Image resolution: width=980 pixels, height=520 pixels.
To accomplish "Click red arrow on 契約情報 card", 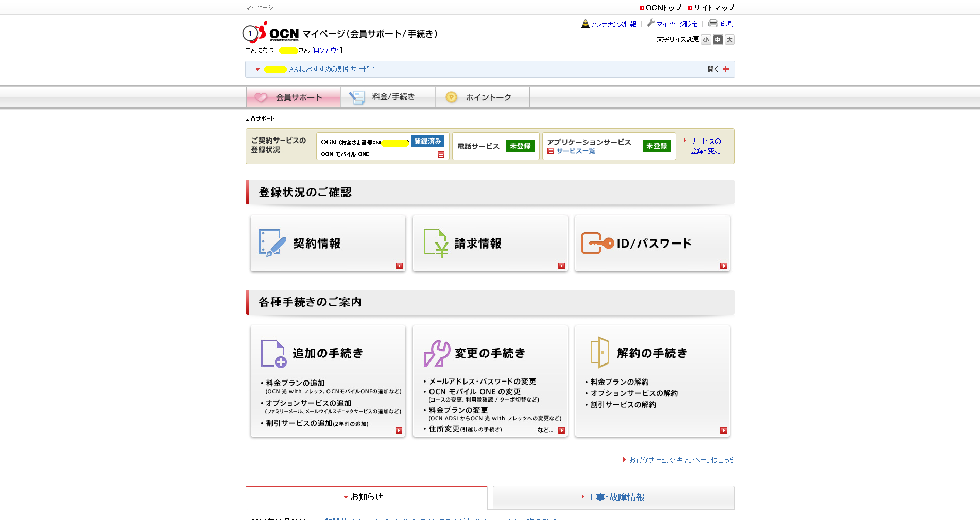I will 399,266.
